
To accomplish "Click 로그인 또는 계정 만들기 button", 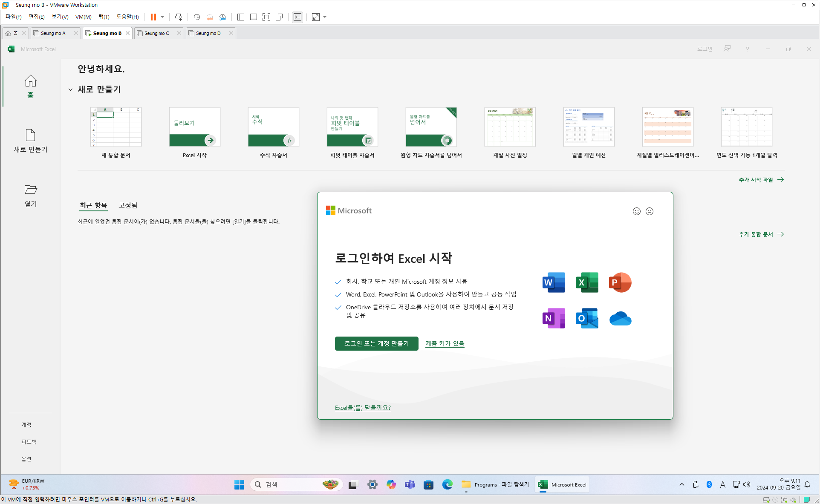I will pos(376,343).
